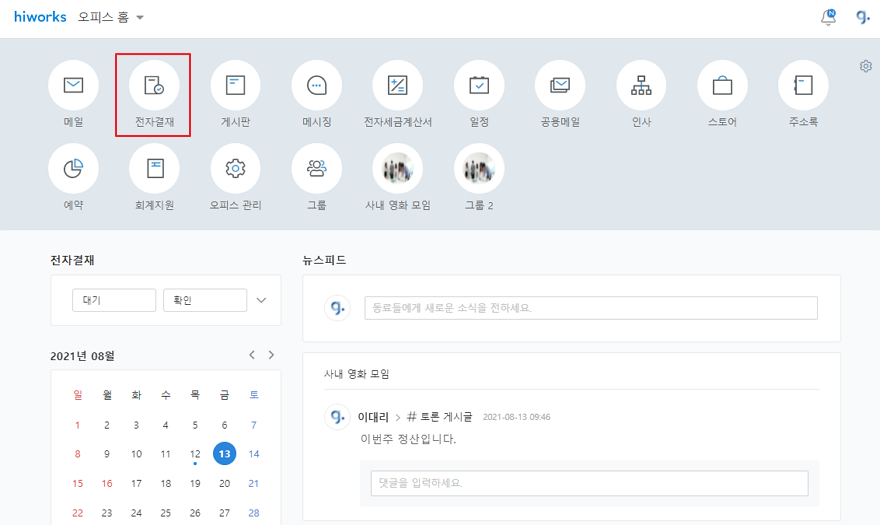
Task: Click the 전자결재 section heading
Action: (72, 260)
